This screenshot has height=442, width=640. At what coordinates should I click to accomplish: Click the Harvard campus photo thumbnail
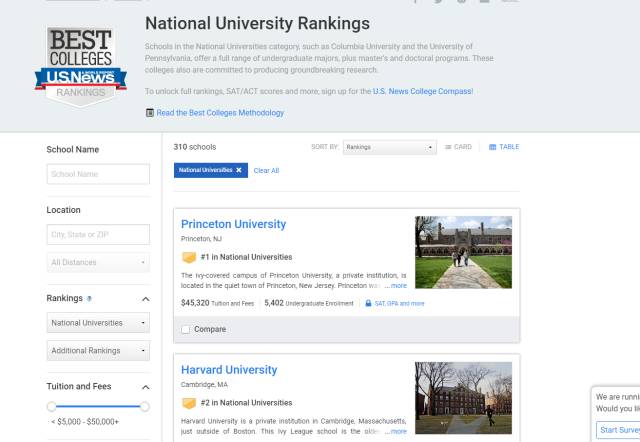[x=463, y=398]
